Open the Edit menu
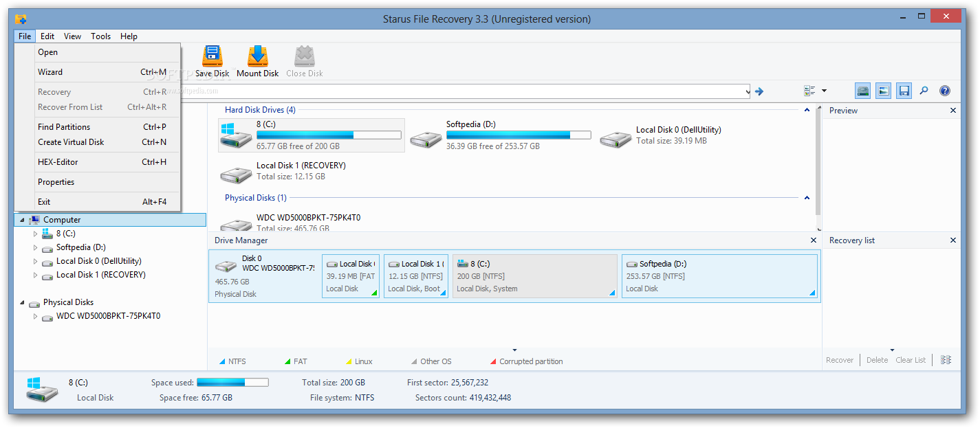 (x=47, y=36)
